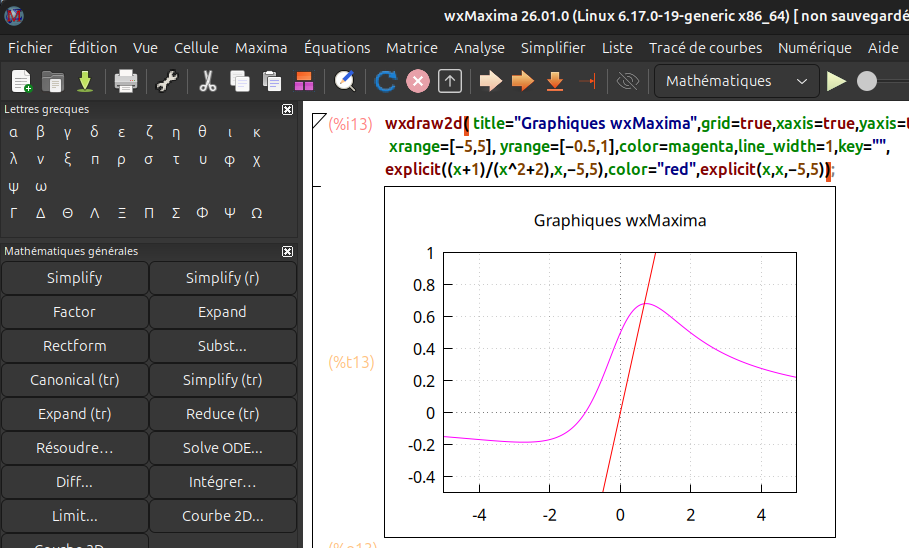
Task: Open the Équations menu
Action: pyautogui.click(x=337, y=47)
